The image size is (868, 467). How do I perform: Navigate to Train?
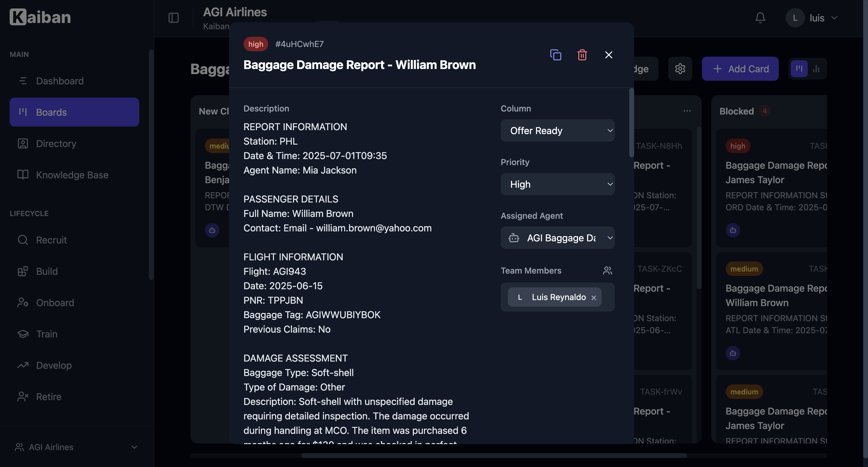pyautogui.click(x=74, y=334)
